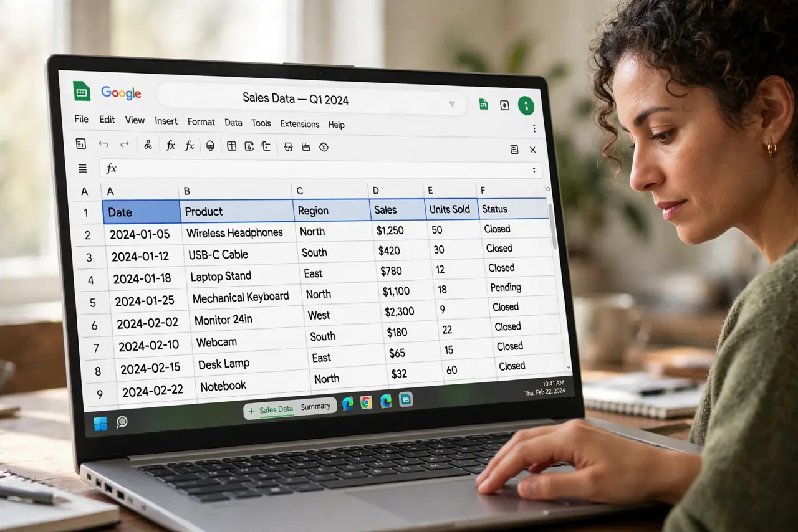Select the $420 sales cell

[x=400, y=250]
